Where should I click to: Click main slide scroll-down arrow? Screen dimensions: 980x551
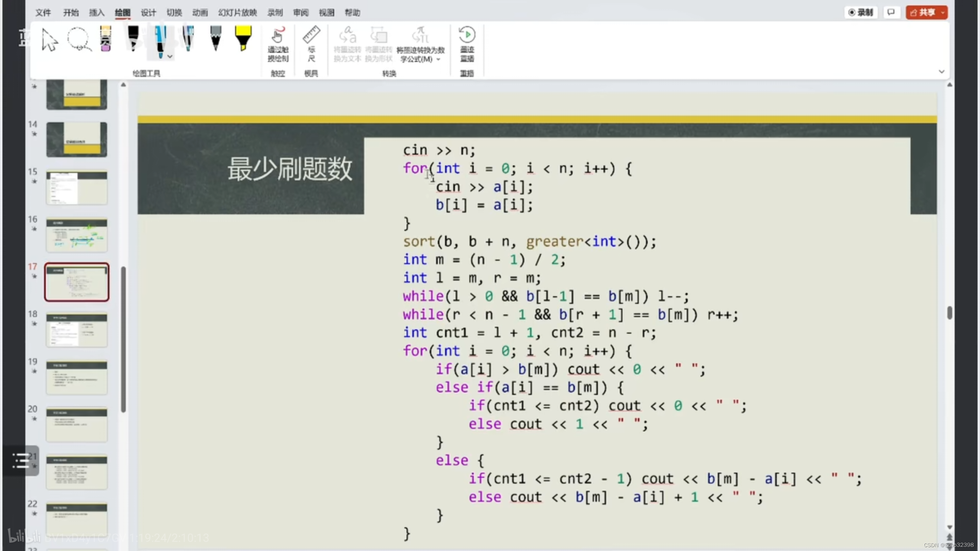click(949, 527)
